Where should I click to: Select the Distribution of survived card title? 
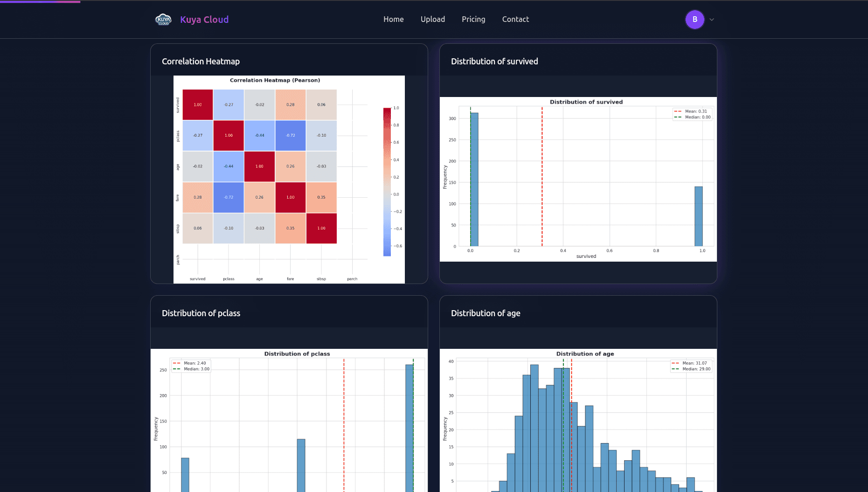tap(494, 62)
